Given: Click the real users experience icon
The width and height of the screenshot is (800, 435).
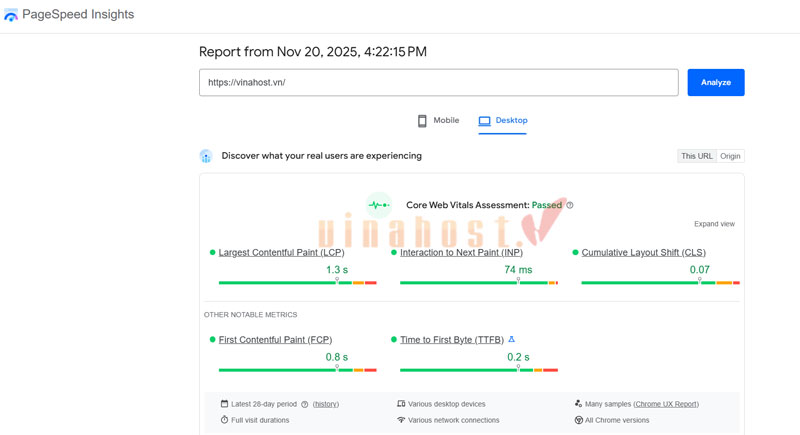Looking at the screenshot, I should pyautogui.click(x=206, y=156).
